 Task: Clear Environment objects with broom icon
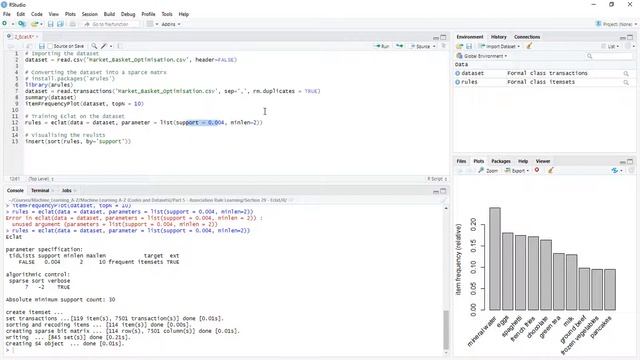pos(529,46)
